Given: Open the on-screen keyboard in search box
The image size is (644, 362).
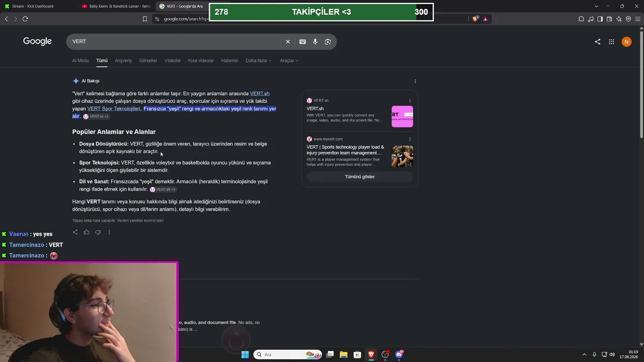Looking at the screenshot, I should pos(302,42).
